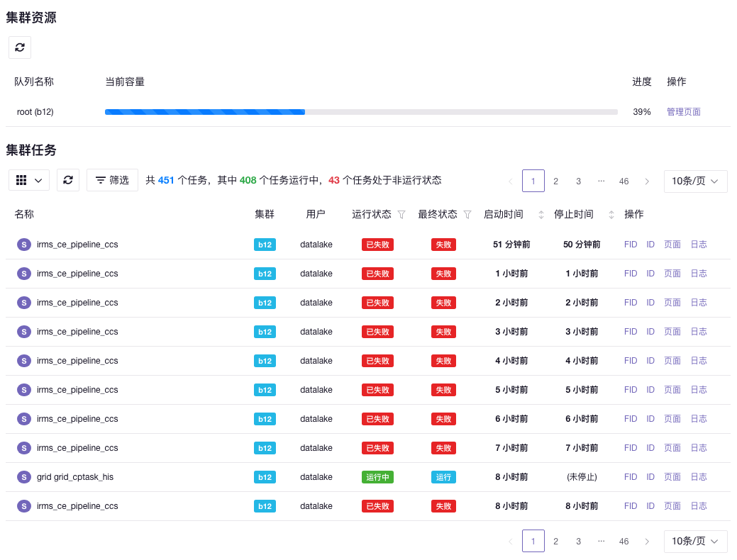This screenshot has width=737, height=560.
Task: Open the grid view layout selector
Action: (x=29, y=180)
